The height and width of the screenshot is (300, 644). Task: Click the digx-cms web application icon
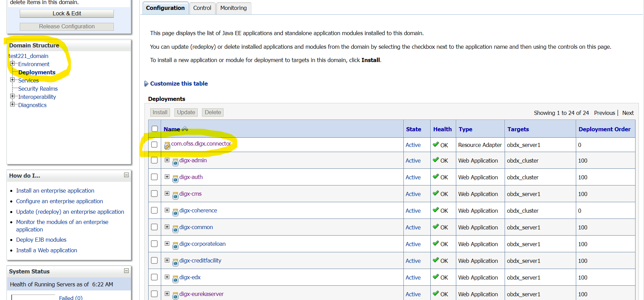(175, 196)
